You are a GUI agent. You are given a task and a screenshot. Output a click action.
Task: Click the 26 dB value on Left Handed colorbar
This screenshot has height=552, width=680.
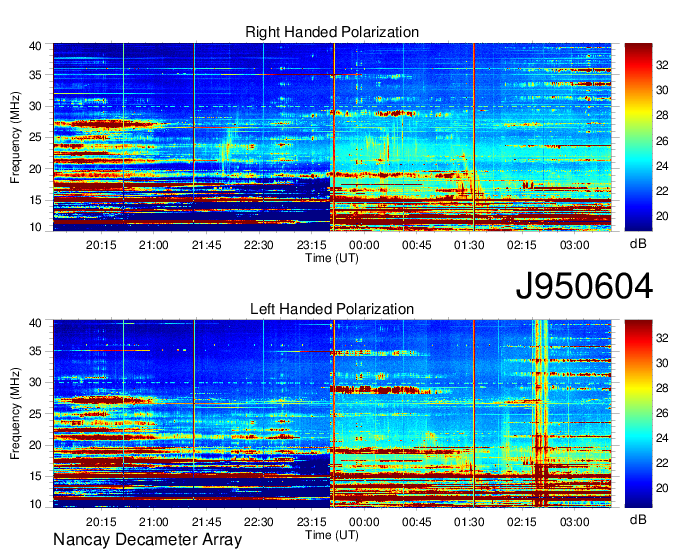(662, 413)
